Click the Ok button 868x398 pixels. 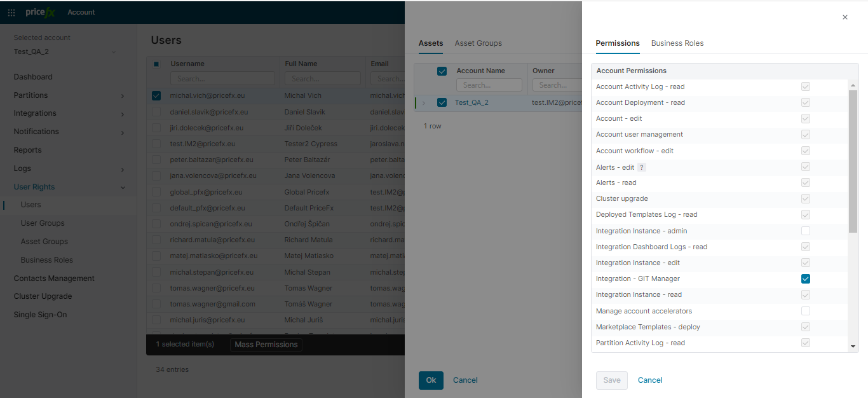point(431,380)
